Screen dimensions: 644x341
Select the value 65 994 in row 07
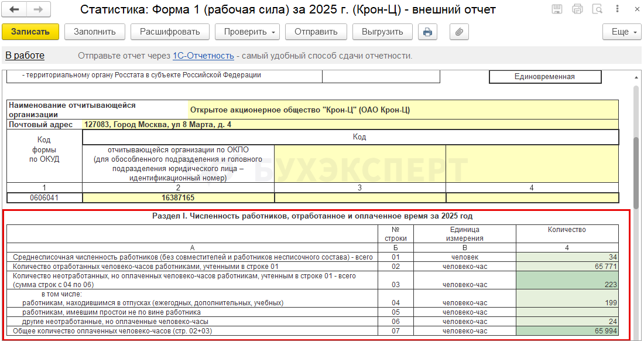[x=567, y=330]
